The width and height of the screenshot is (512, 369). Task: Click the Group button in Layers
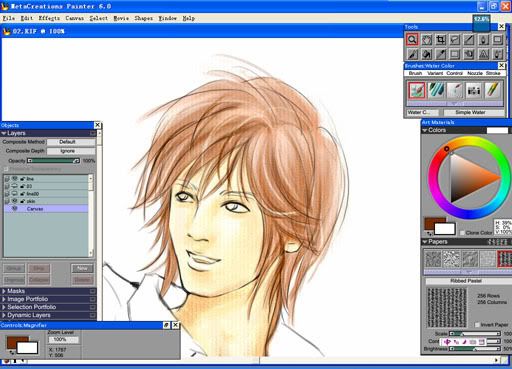(14, 268)
